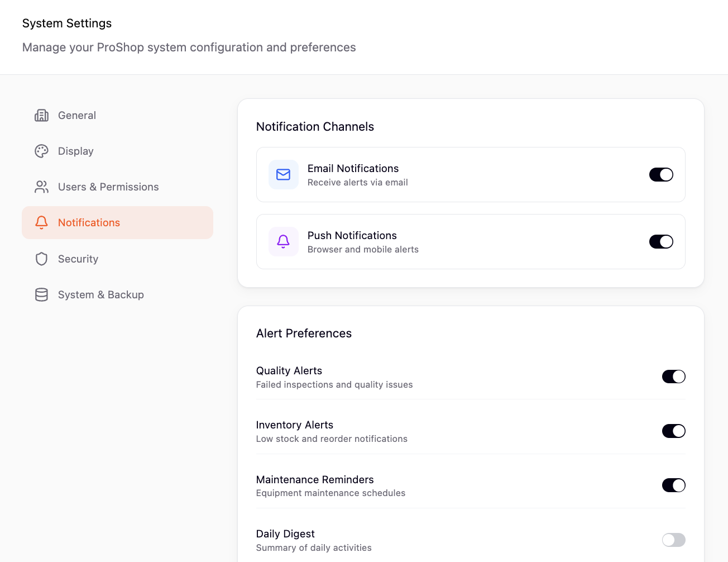Click the purple bell Push Notifications icon
This screenshot has height=562, width=728.
pos(284,242)
